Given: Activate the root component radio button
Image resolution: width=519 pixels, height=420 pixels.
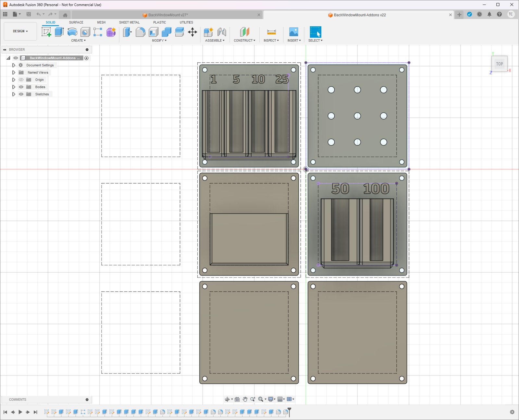Looking at the screenshot, I should [87, 58].
